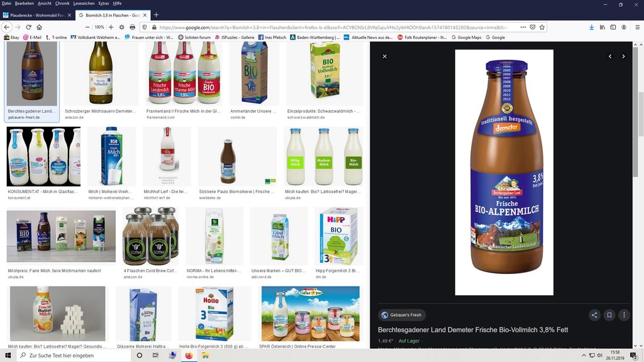Close the Plauderecke Wohnmobil tab
The width and height of the screenshot is (644, 362).
tap(69, 15)
